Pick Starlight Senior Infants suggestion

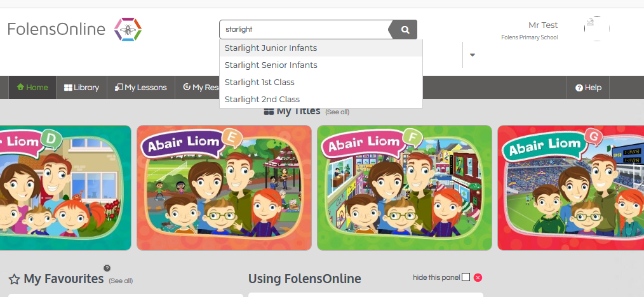[x=271, y=65]
